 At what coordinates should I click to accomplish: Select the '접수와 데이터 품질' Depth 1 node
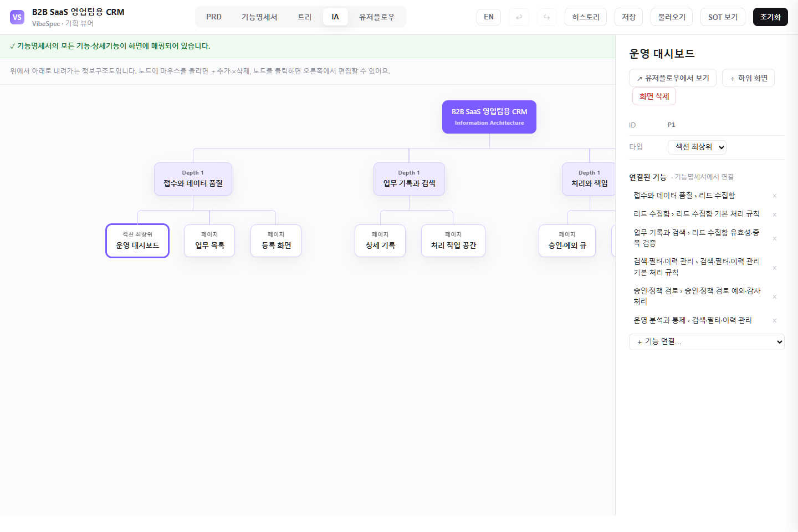click(x=193, y=179)
